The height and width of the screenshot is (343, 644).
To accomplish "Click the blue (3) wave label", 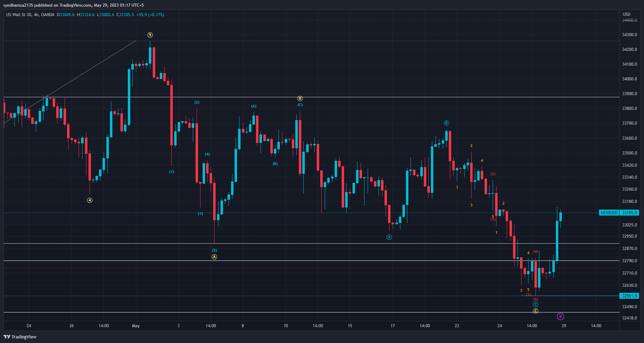I will (x=200, y=213).
